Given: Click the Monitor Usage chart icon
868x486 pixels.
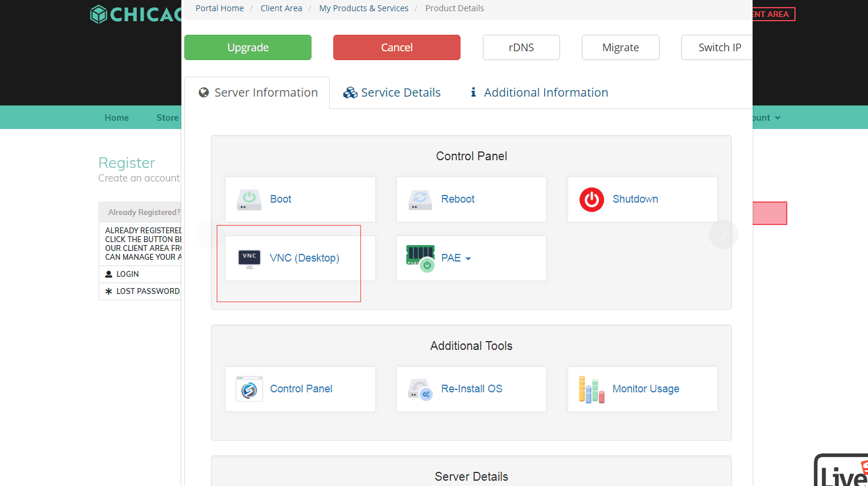Looking at the screenshot, I should point(591,389).
